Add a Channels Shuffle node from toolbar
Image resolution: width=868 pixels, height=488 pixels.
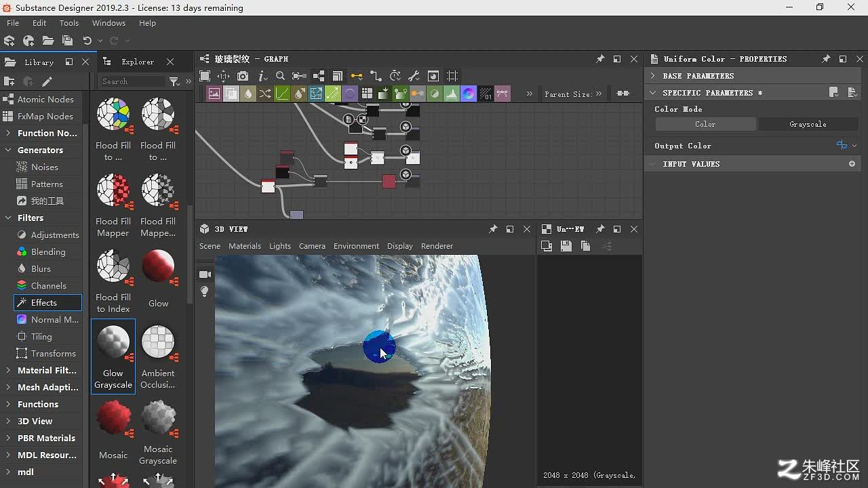(265, 94)
